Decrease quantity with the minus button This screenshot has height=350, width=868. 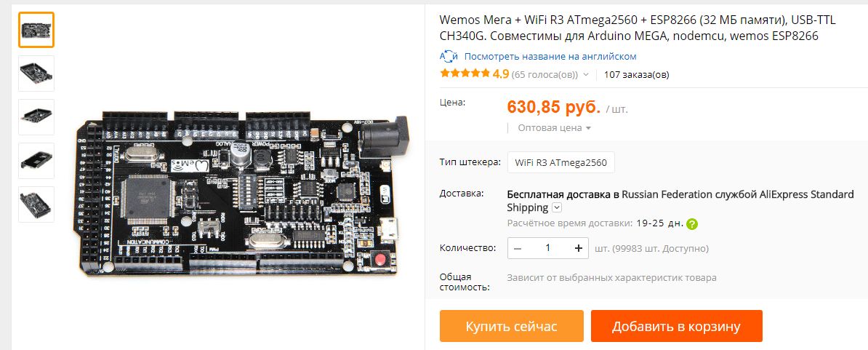click(x=518, y=248)
